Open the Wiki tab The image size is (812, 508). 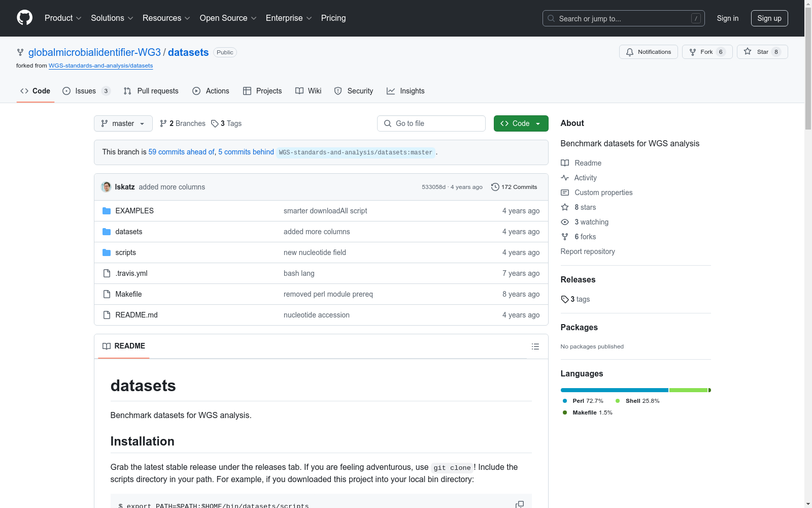click(309, 91)
